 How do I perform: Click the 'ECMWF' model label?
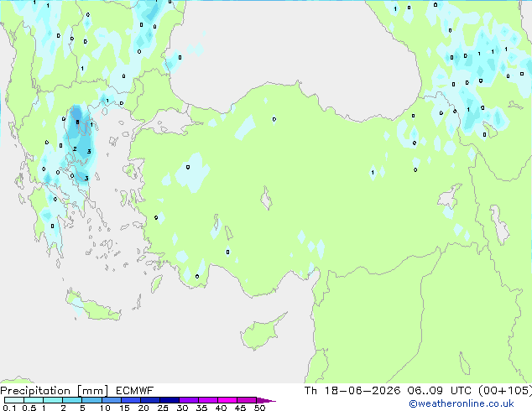135,391
